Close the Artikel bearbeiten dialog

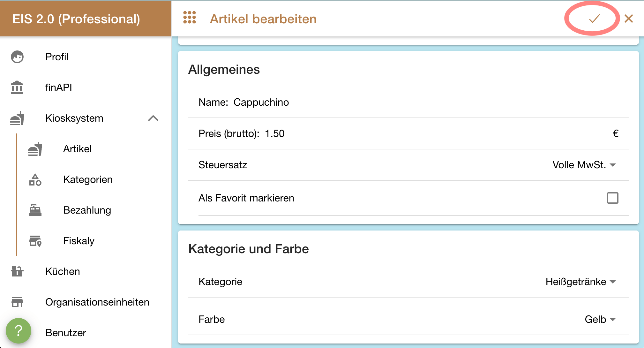(629, 19)
